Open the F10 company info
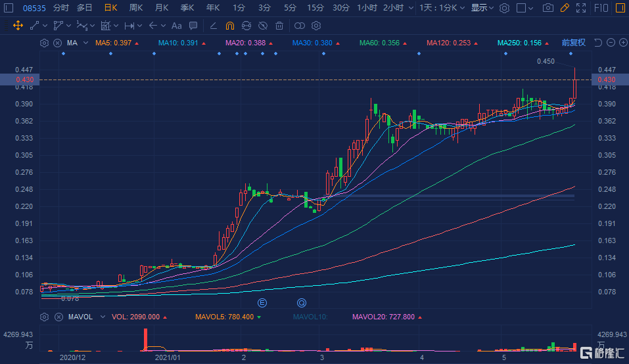The width and height of the screenshot is (629, 364). click(601, 8)
